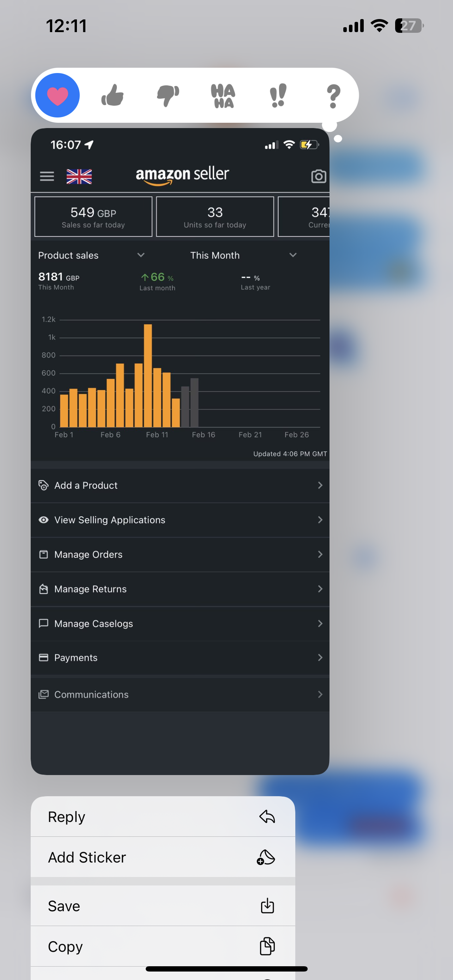Tap the question mark reaction
The width and height of the screenshot is (453, 980).
[x=333, y=96]
